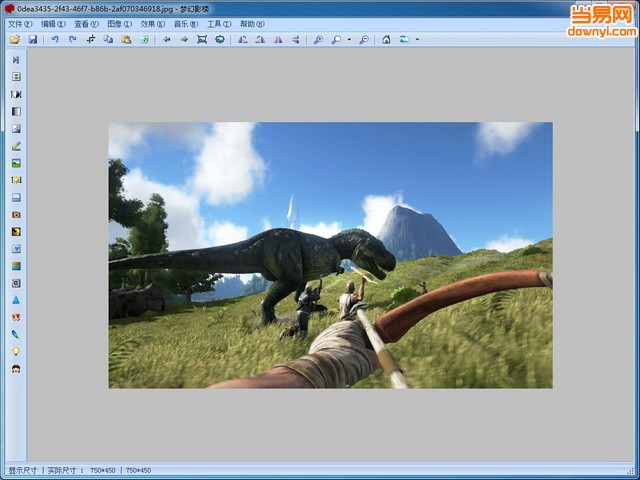Click the open file folder icon
Screen dimensions: 640x480
pyautogui.click(x=15, y=40)
